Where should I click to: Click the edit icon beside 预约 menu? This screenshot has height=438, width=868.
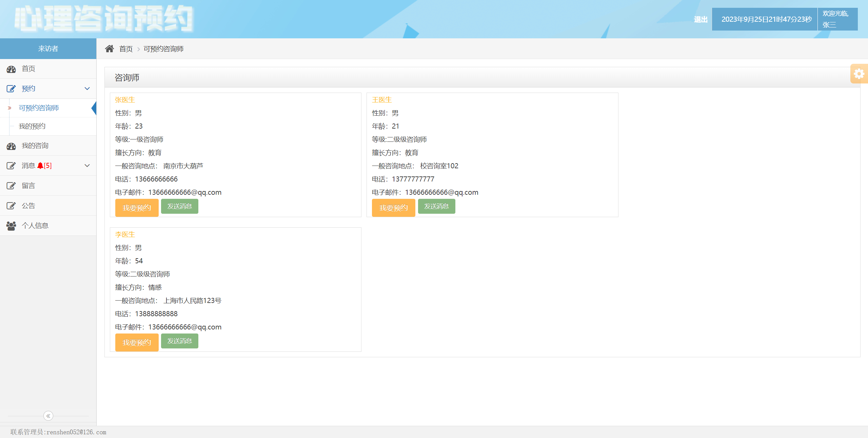11,89
